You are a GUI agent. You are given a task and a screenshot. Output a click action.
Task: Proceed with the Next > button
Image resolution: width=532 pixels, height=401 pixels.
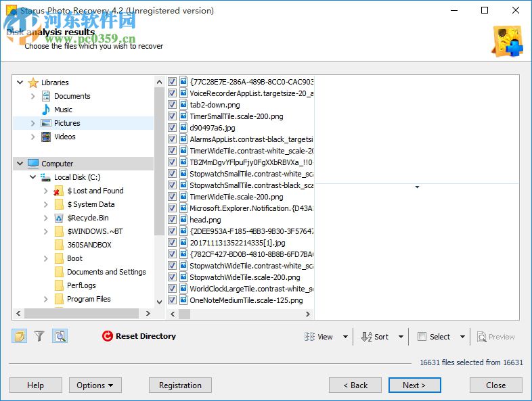click(x=415, y=385)
